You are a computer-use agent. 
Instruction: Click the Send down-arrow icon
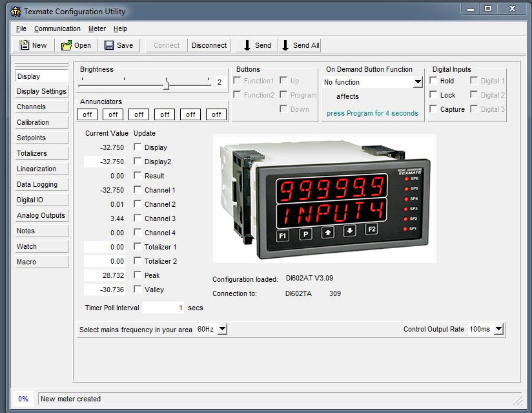click(x=247, y=45)
